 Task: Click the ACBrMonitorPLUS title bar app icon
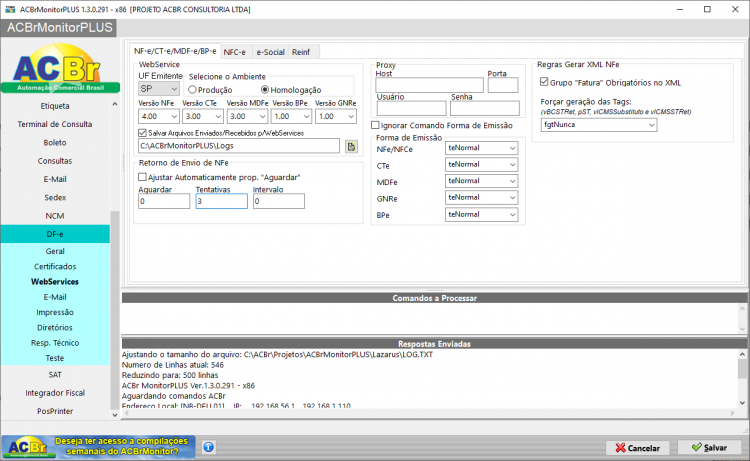[10, 9]
